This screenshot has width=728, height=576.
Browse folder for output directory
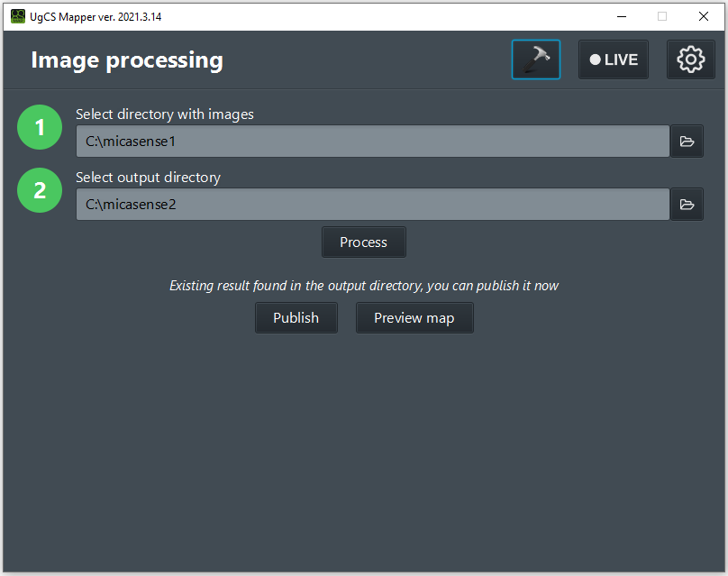coord(687,205)
